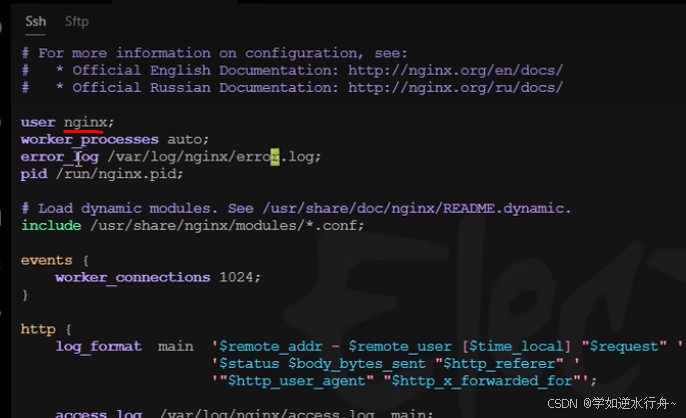This screenshot has width=686, height=418.
Task: Click the nginx.org/ru/docs URL
Action: (x=455, y=88)
